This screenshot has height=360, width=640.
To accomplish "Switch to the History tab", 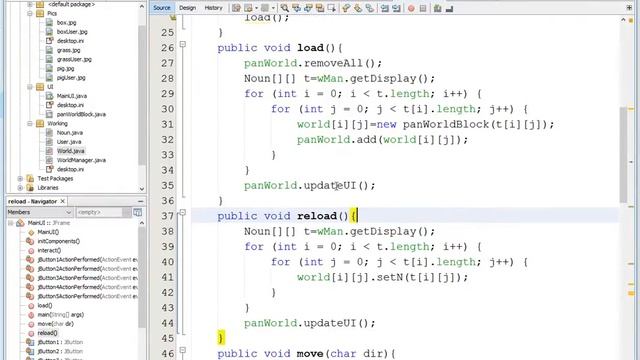I will pyautogui.click(x=213, y=8).
